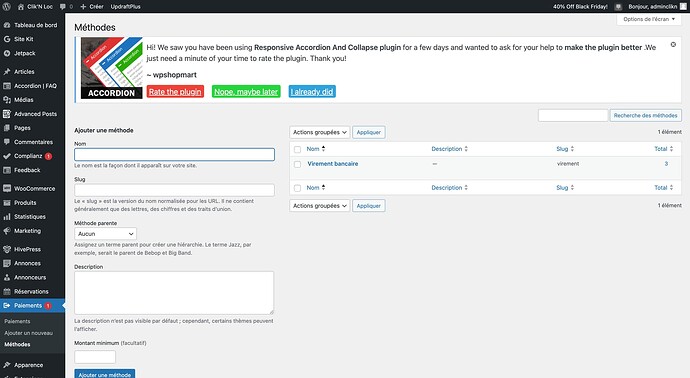Click the Statistiques bar chart icon
This screenshot has width=690, height=378.
(7, 217)
